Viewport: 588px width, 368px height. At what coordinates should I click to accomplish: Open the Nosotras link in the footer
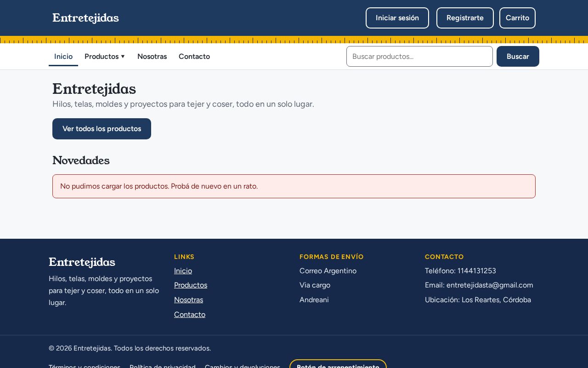pyautogui.click(x=188, y=300)
